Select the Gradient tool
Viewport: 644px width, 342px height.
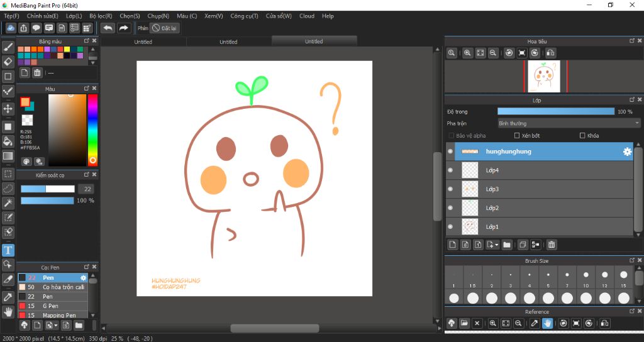click(x=8, y=156)
